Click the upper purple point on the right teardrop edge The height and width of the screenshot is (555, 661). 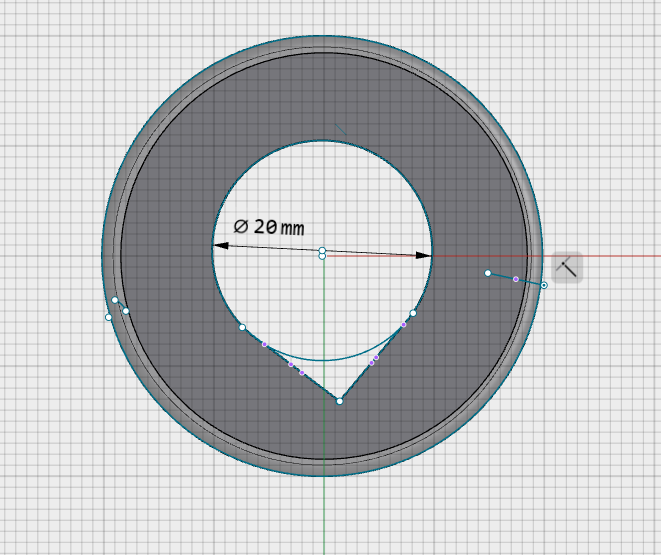click(x=403, y=324)
